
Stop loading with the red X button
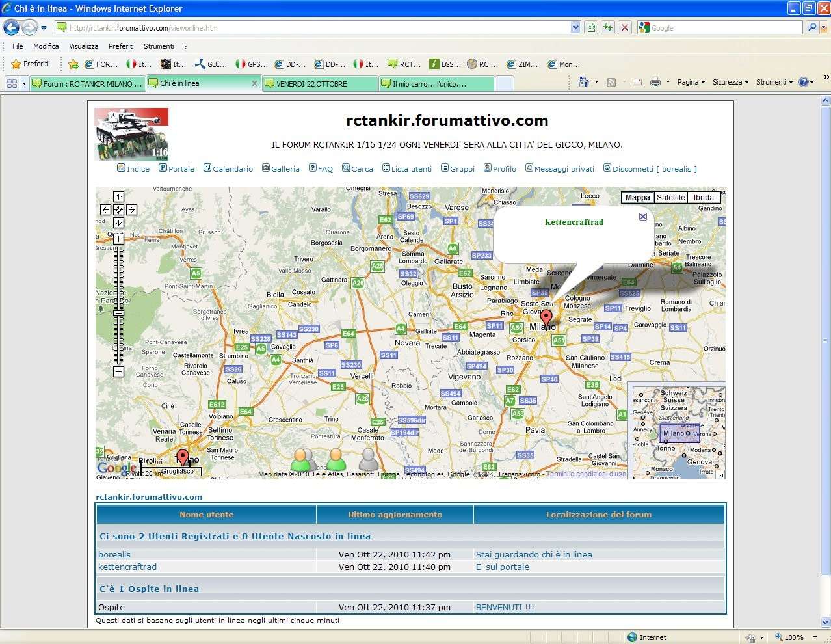(625, 27)
